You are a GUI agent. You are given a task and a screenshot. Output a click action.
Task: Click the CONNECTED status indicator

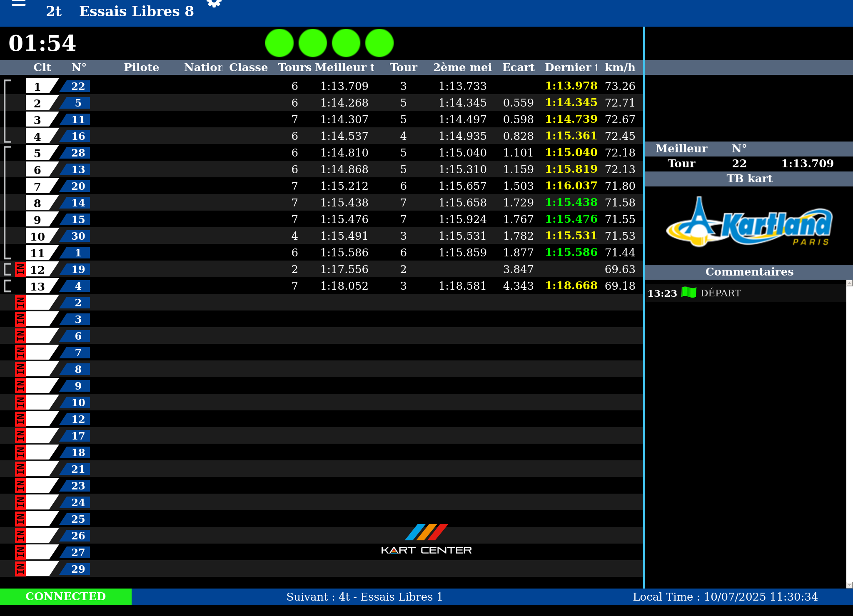pos(66,596)
